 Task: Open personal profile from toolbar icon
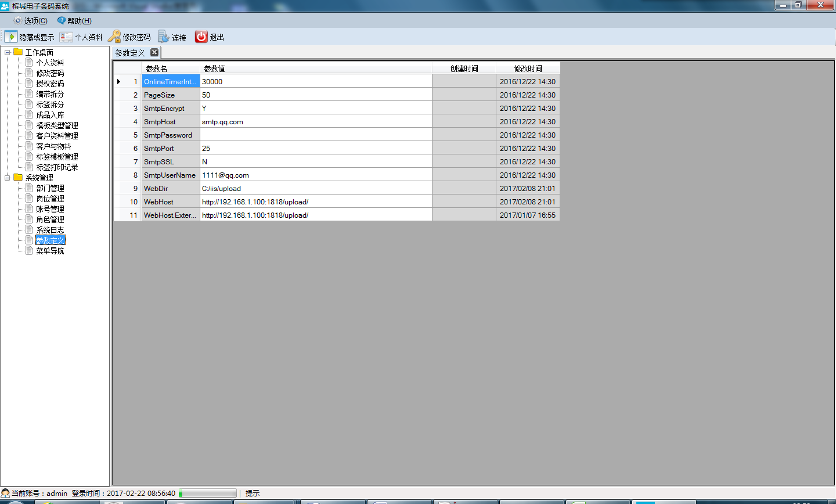pos(66,37)
